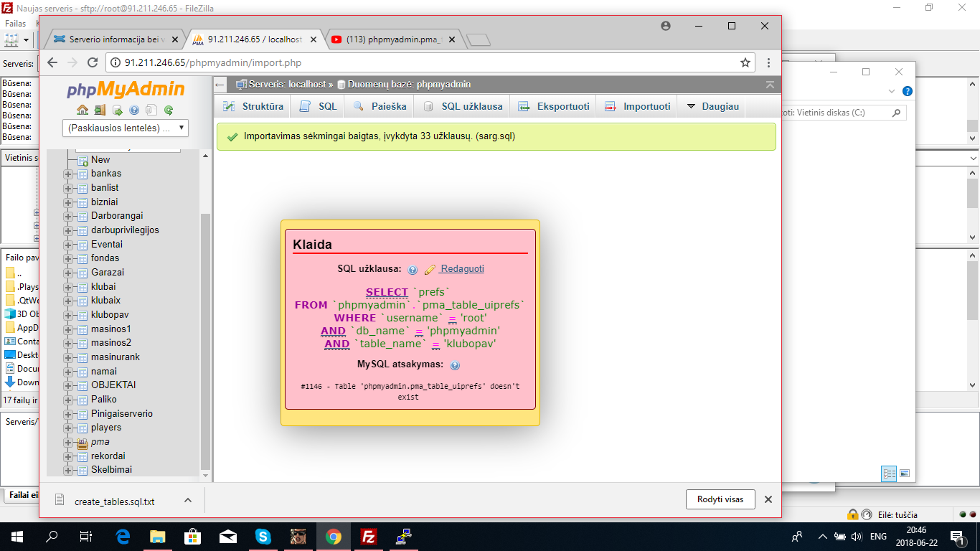Reload the navigation frame green icon

coord(169,110)
